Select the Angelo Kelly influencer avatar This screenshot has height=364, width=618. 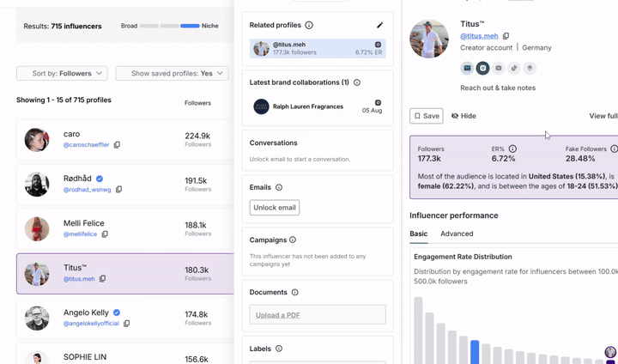[37, 318]
